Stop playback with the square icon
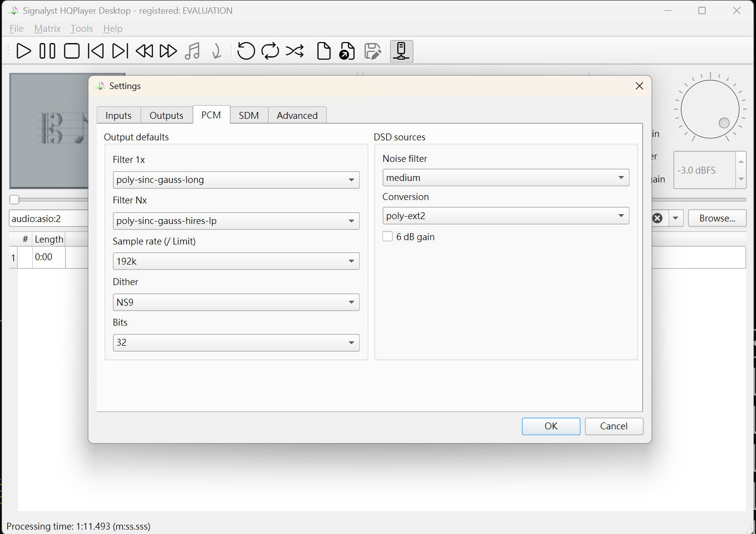756x534 pixels. 72,51
